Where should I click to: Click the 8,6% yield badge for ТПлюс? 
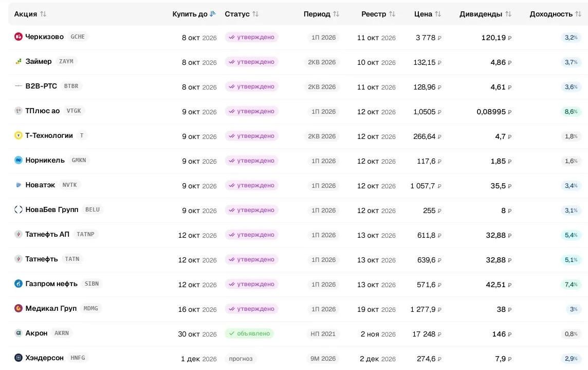point(571,112)
